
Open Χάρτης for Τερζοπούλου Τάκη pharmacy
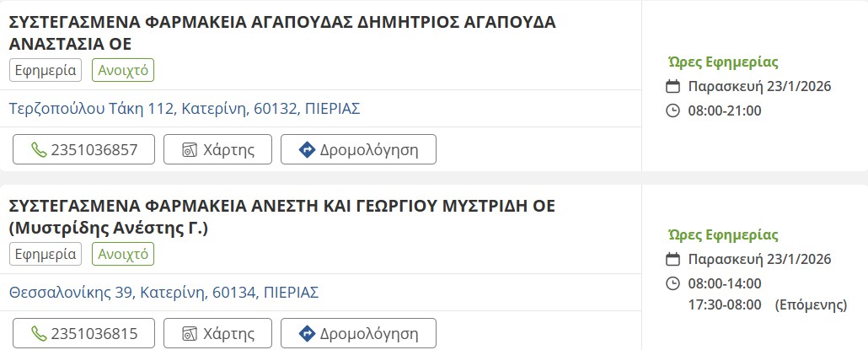tap(217, 150)
